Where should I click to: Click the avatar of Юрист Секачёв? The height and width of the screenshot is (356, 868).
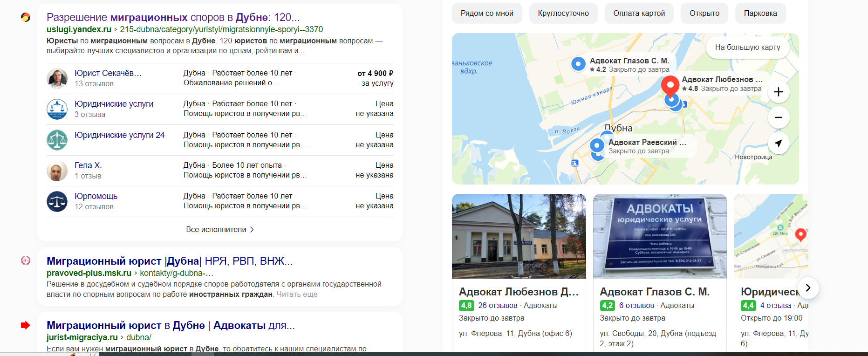tap(57, 78)
